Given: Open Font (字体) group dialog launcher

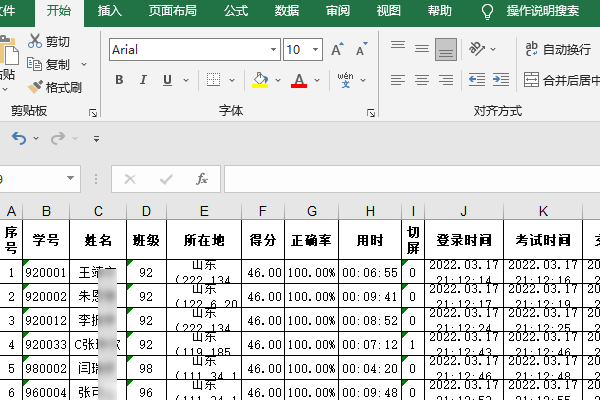Looking at the screenshot, I should (370, 113).
